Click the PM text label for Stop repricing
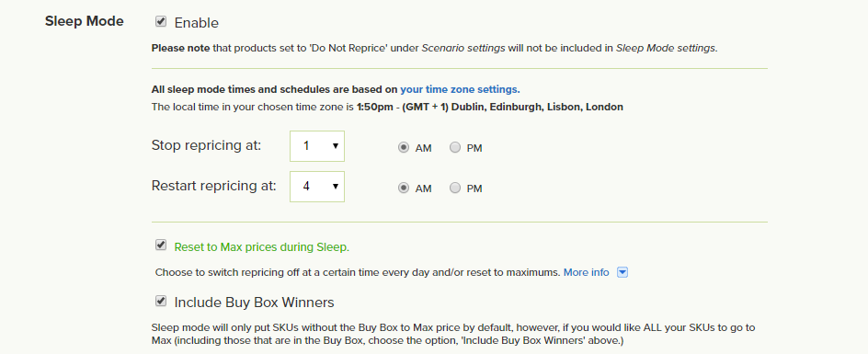This screenshot has width=868, height=354. coord(474,148)
